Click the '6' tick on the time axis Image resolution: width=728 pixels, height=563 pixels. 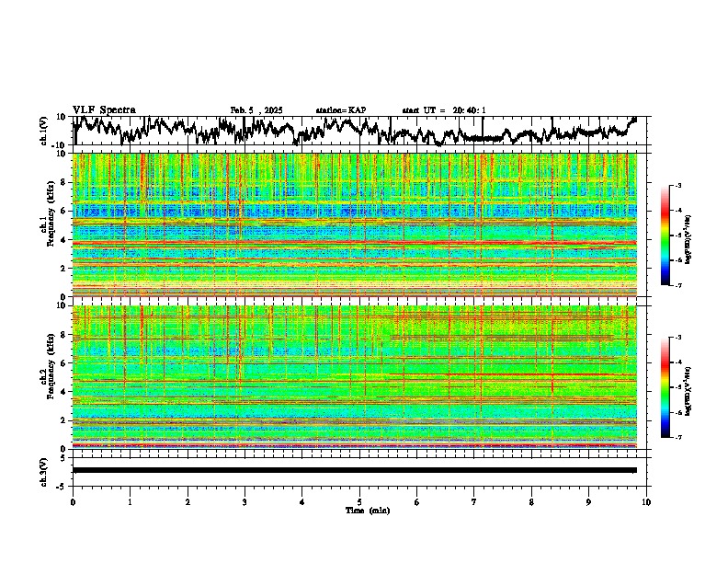[417, 502]
